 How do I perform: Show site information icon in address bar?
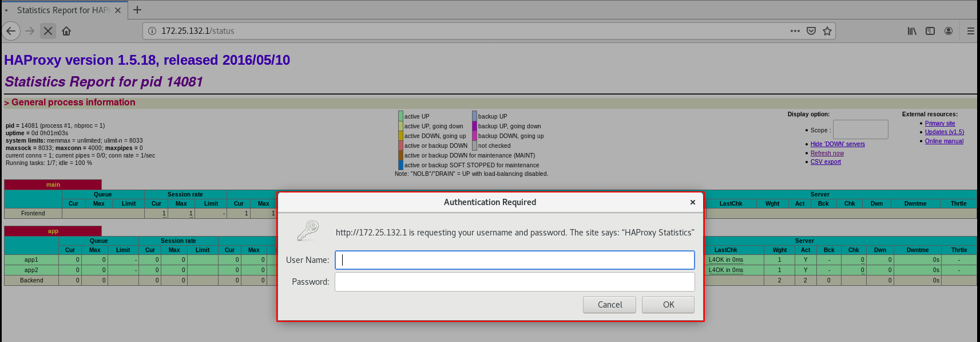tap(152, 31)
